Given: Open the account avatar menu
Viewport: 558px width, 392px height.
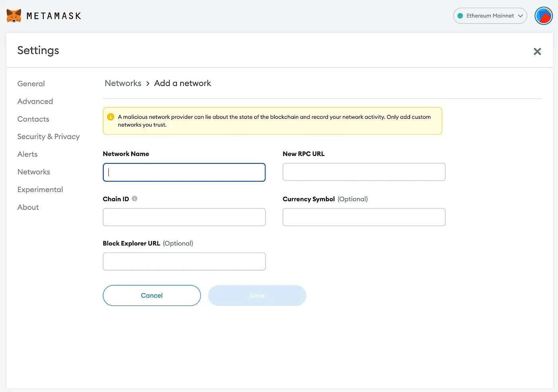Looking at the screenshot, I should coord(544,16).
